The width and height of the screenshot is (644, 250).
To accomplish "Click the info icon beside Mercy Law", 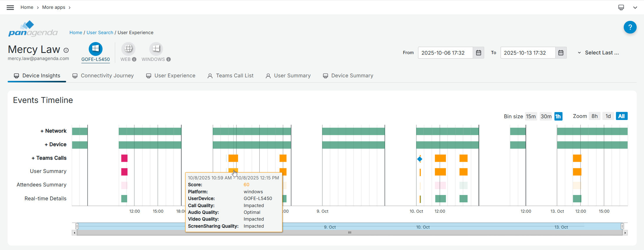I will [66, 50].
